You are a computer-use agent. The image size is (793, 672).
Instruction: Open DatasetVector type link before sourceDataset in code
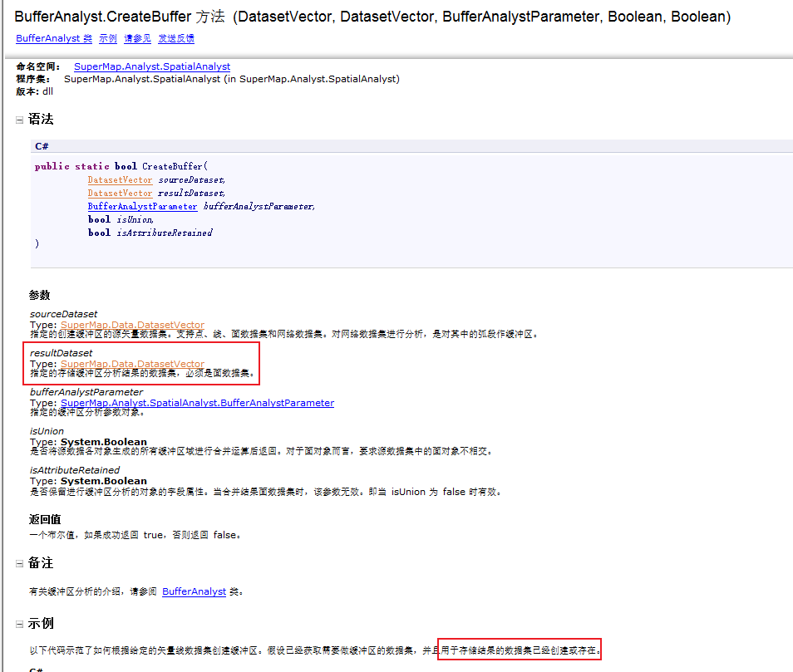tap(120, 180)
